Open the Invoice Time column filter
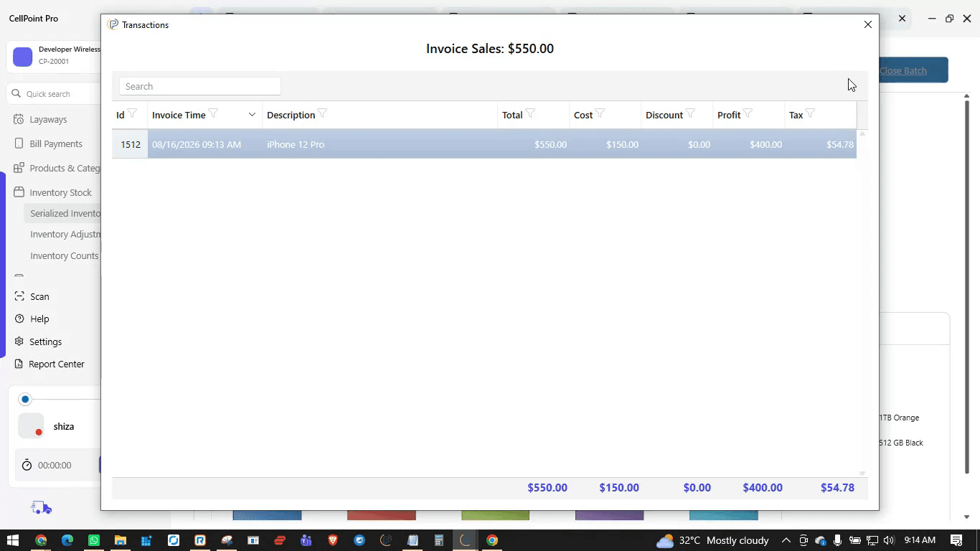Viewport: 980px width, 551px height. click(213, 113)
